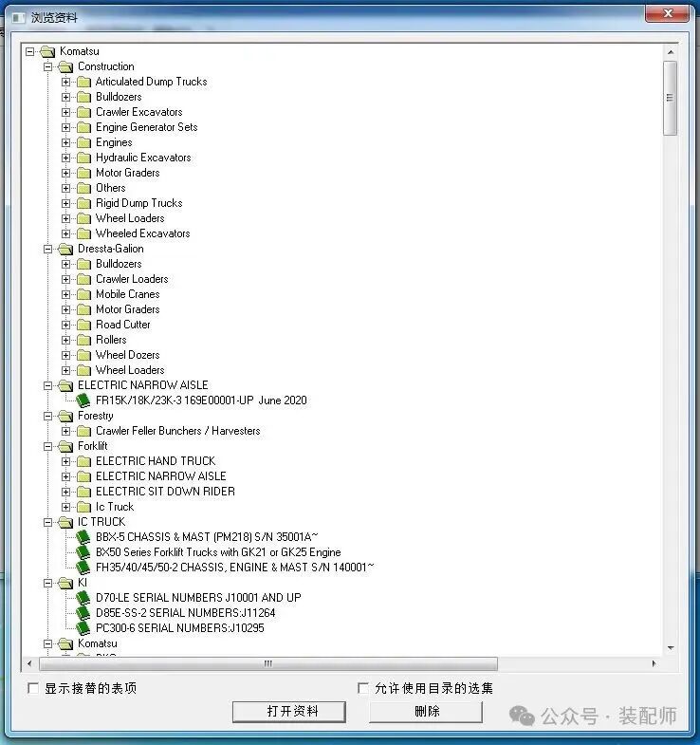The image size is (700, 745).
Task: Collapse the Construction branch
Action: click(48, 66)
